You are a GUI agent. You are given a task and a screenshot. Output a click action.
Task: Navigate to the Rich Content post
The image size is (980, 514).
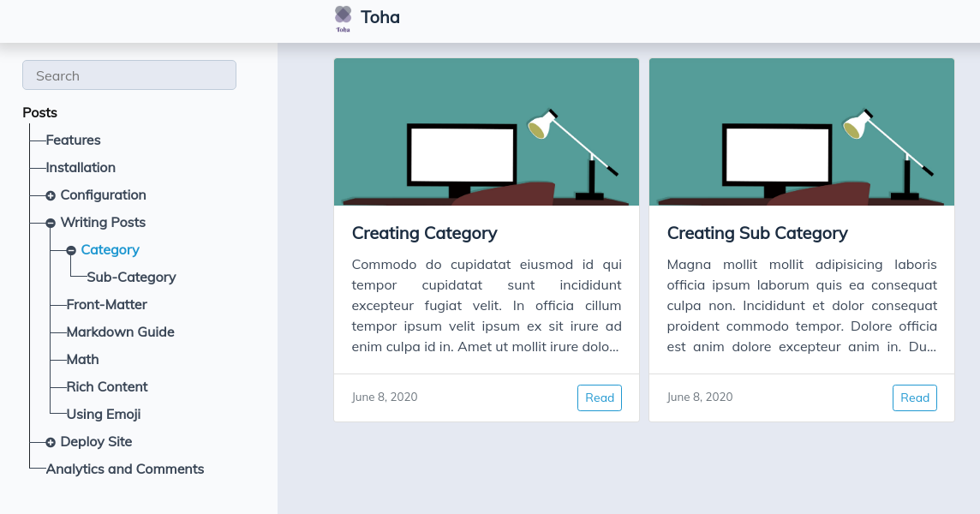point(107,386)
